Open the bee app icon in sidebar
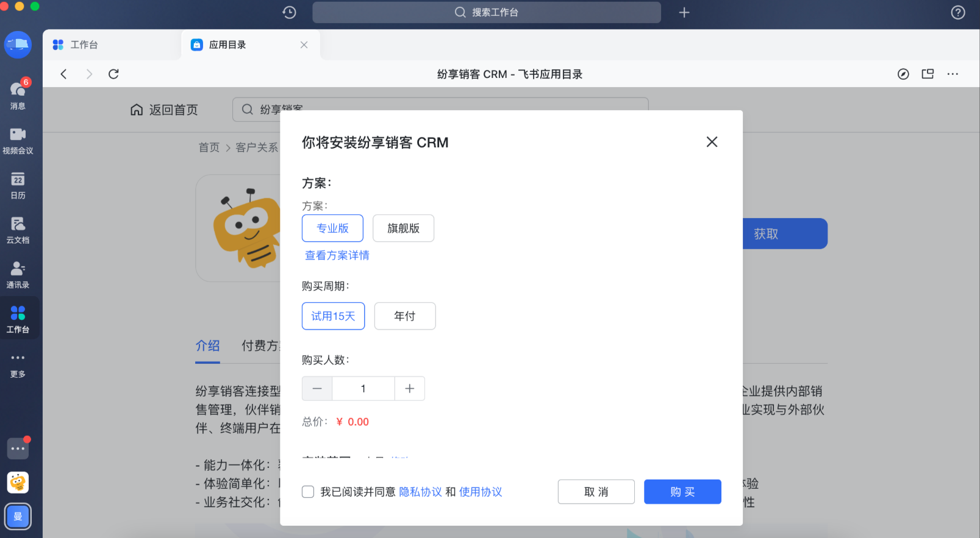The image size is (980, 538). tap(18, 483)
